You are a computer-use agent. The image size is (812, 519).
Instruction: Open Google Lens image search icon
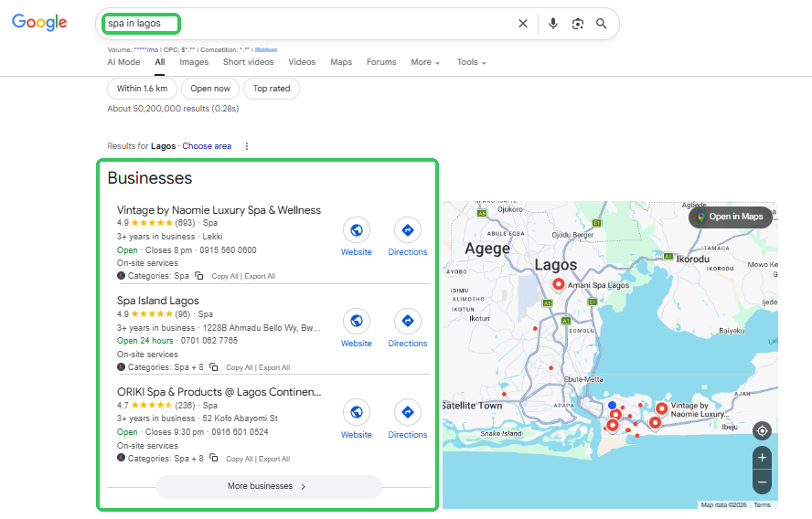point(578,24)
